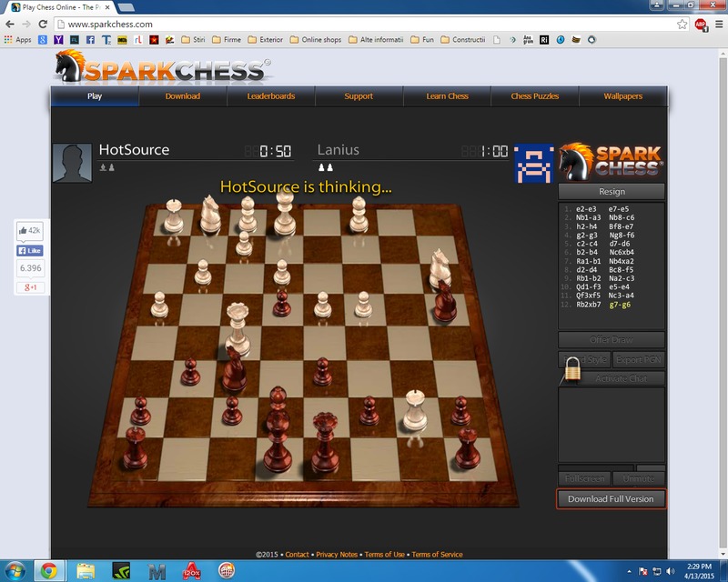Click the Fullscreen button

tap(584, 478)
